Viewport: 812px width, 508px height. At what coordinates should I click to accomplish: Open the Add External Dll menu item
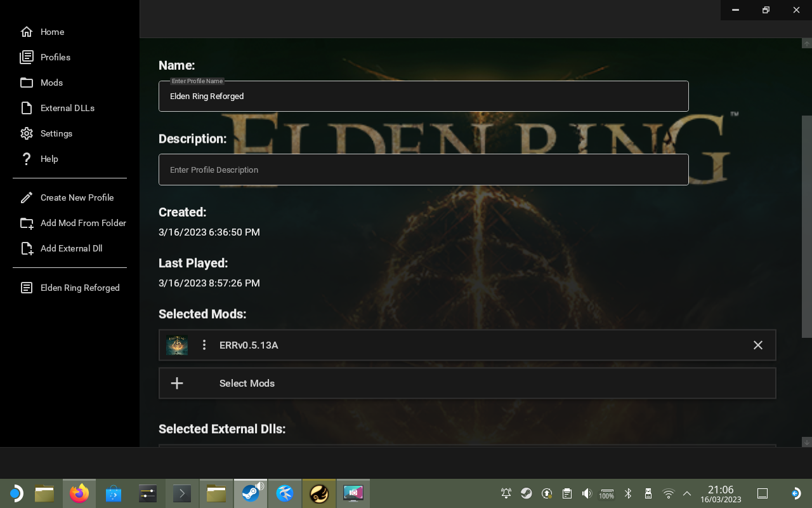[x=71, y=248]
